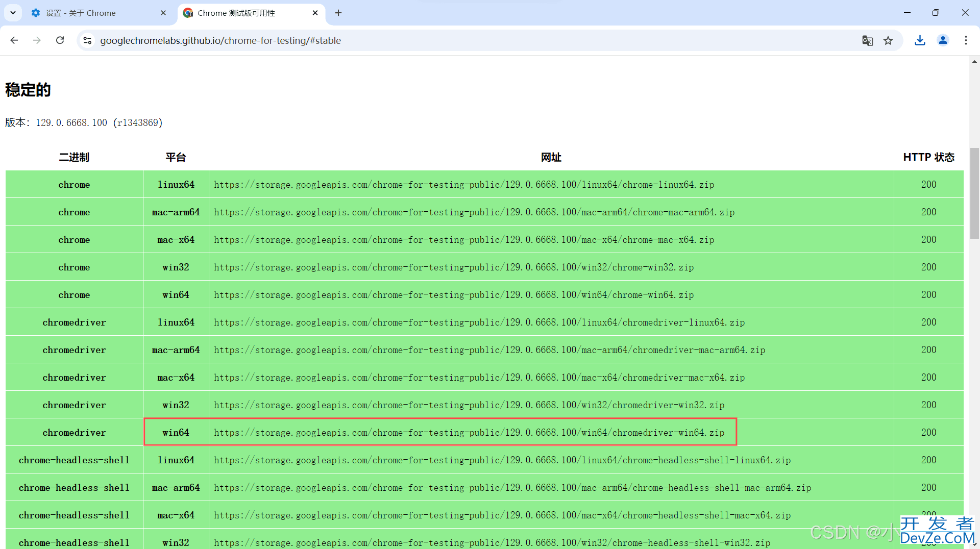Bookmark this page with the star icon
The image size is (980, 549).
(x=888, y=40)
